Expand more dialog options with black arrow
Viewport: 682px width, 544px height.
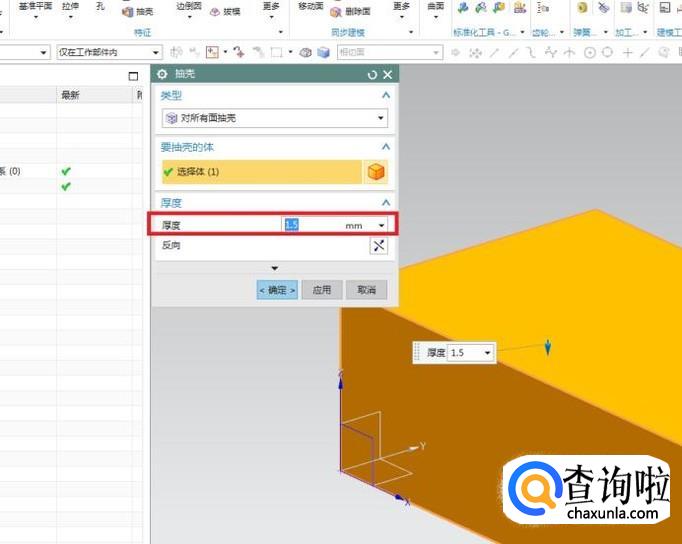(274, 268)
